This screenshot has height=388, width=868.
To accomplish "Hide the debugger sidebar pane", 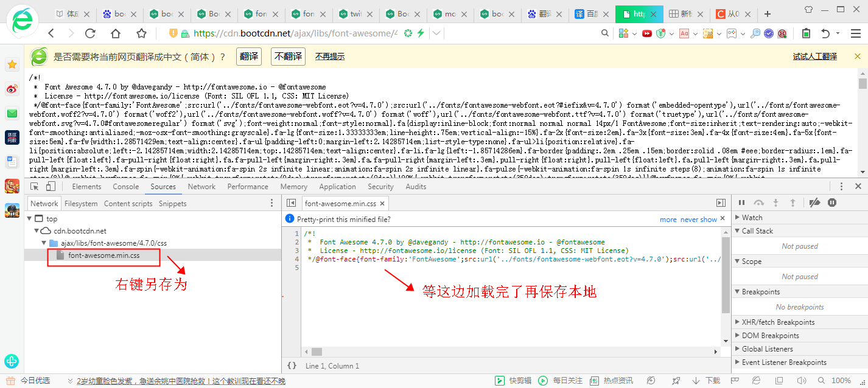I will 721,204.
